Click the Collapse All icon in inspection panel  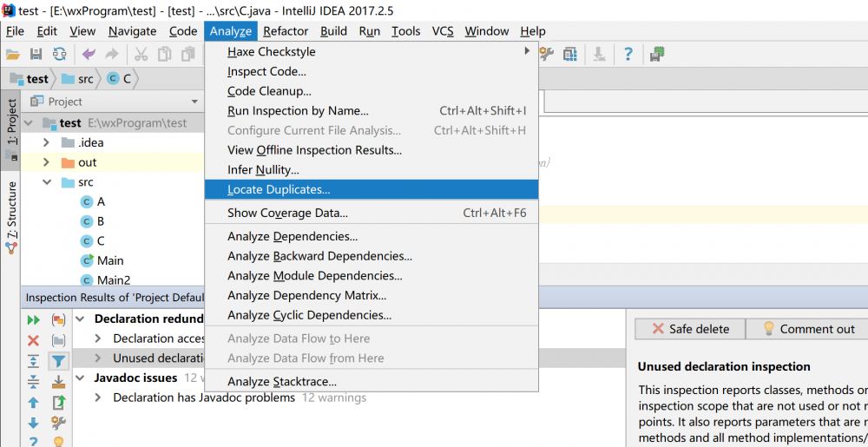coord(34,382)
